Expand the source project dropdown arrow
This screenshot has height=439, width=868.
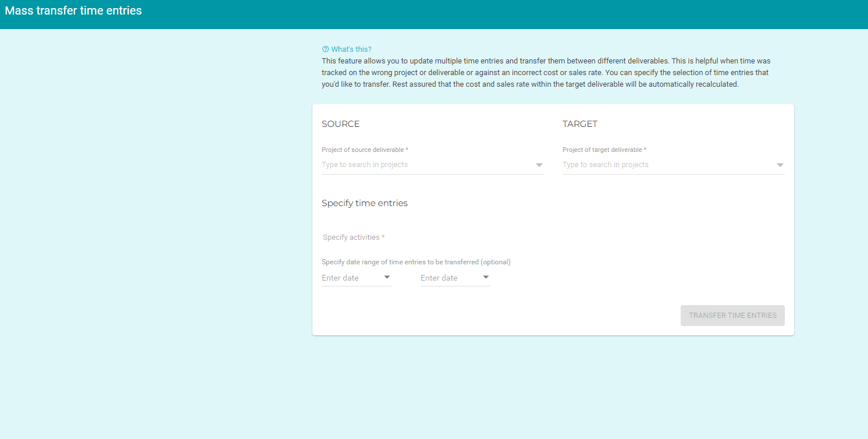tap(539, 165)
